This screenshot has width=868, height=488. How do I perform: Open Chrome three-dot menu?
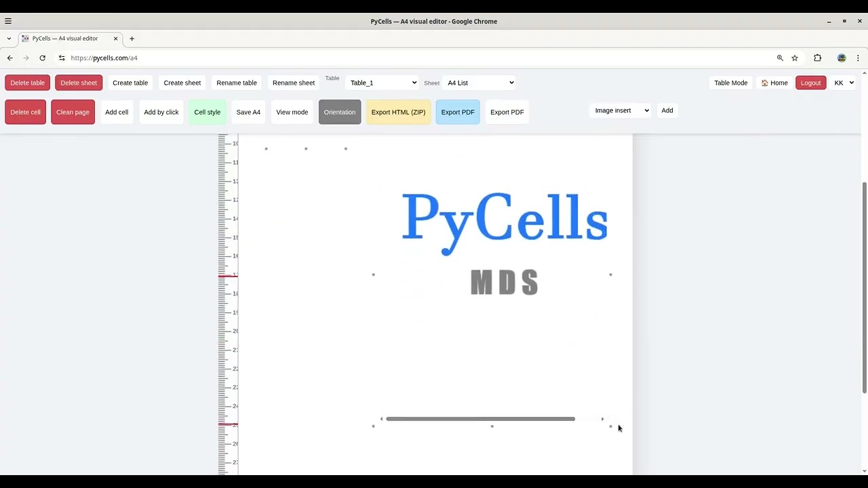pos(858,58)
